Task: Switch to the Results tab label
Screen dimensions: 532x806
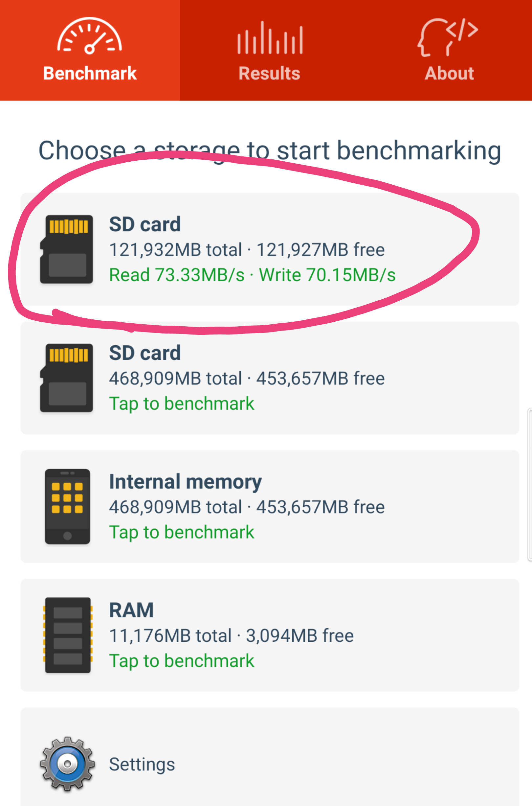Action: (x=269, y=73)
